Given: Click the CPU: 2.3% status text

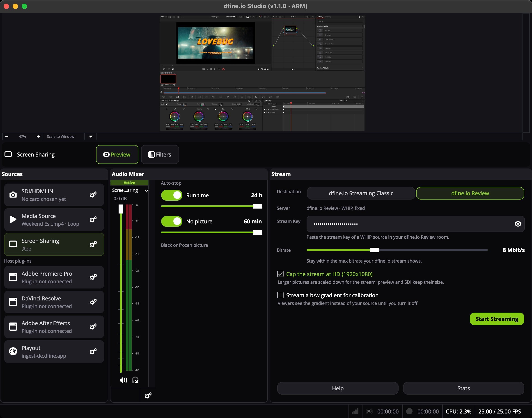Looking at the screenshot, I should click(x=458, y=411).
